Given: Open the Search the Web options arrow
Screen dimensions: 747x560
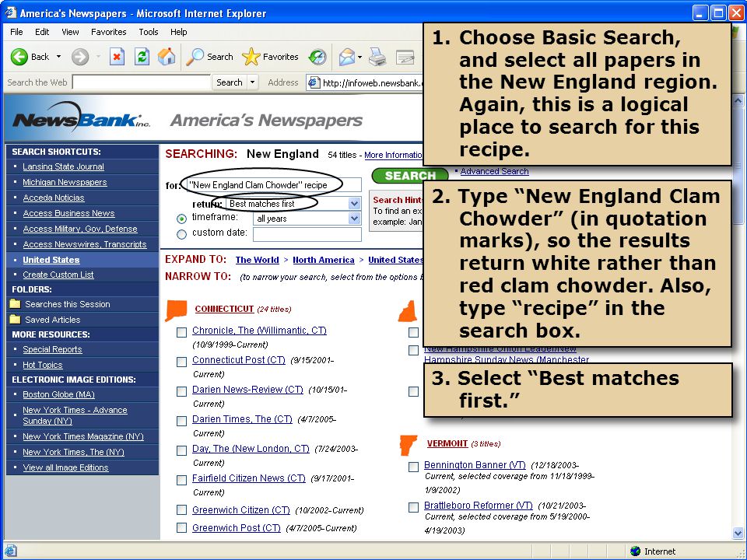Looking at the screenshot, I should point(252,82).
